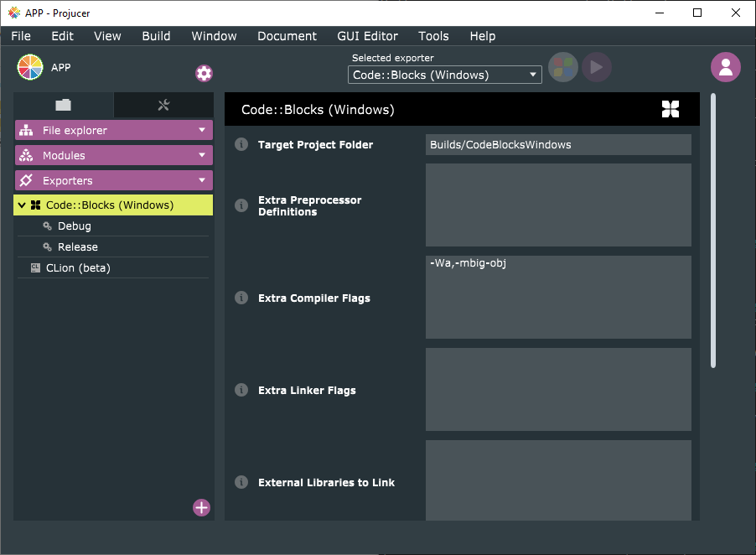This screenshot has height=555, width=756.
Task: Show info for External Libraries to Link
Action: pyautogui.click(x=241, y=482)
